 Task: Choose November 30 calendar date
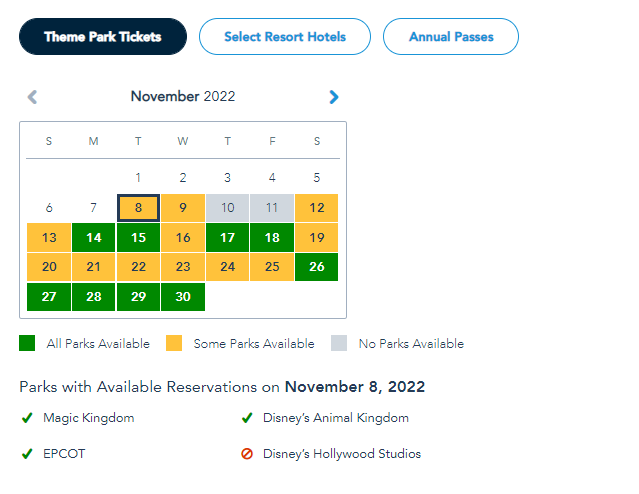click(x=183, y=297)
